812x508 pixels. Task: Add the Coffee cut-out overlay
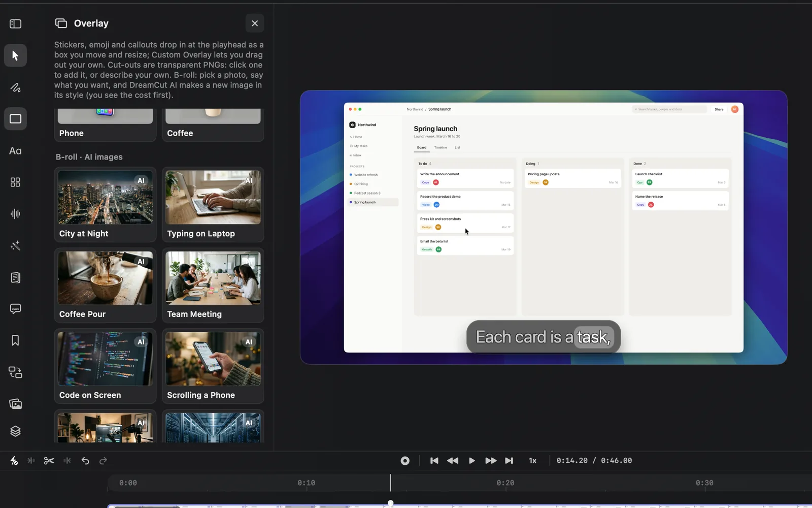(x=213, y=125)
